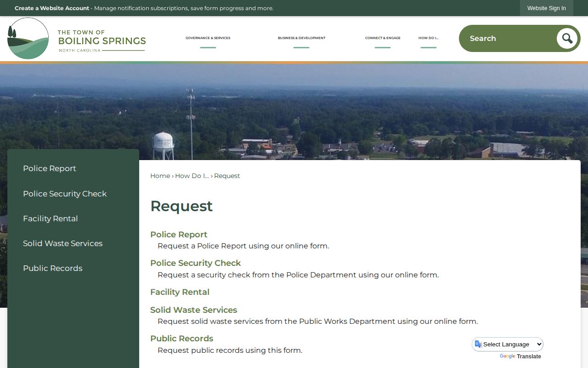Click the Google Translate link text
The height and width of the screenshot is (368, 588).
click(520, 356)
